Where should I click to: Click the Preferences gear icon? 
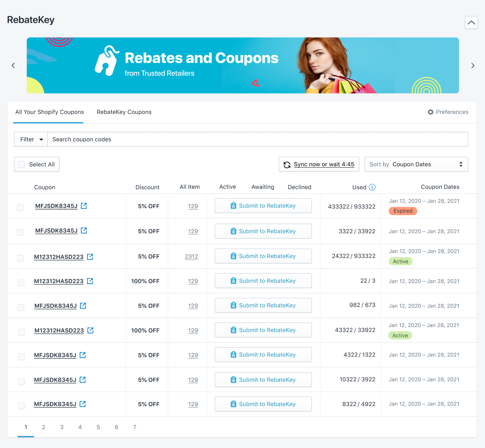click(x=430, y=112)
